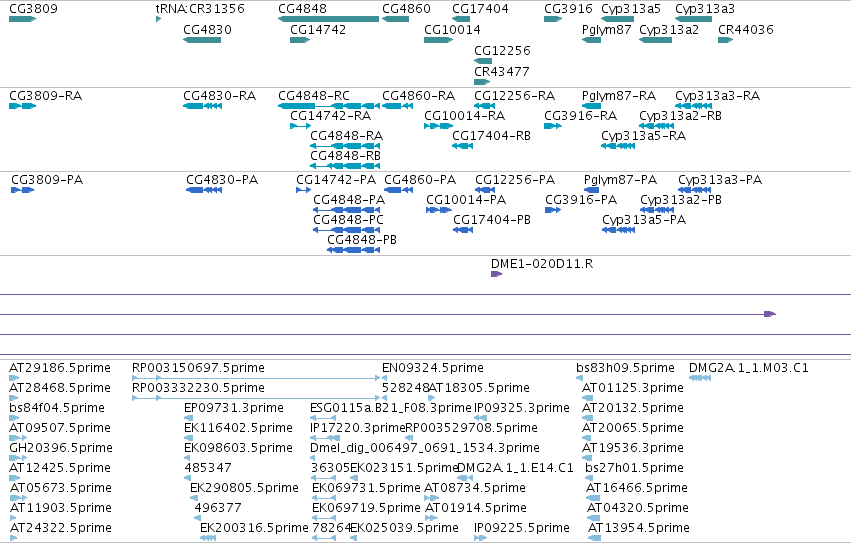Open the CG14742-PA protein feature
The image size is (851, 543).
[303, 190]
